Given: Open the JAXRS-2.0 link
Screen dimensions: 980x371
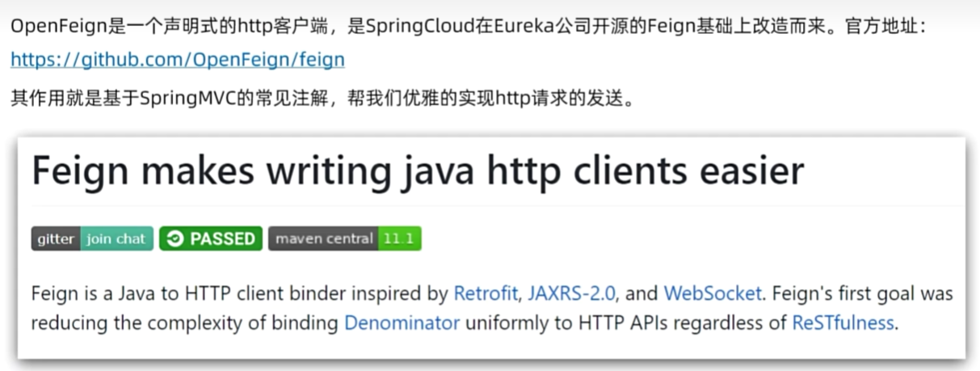Looking at the screenshot, I should click(573, 293).
